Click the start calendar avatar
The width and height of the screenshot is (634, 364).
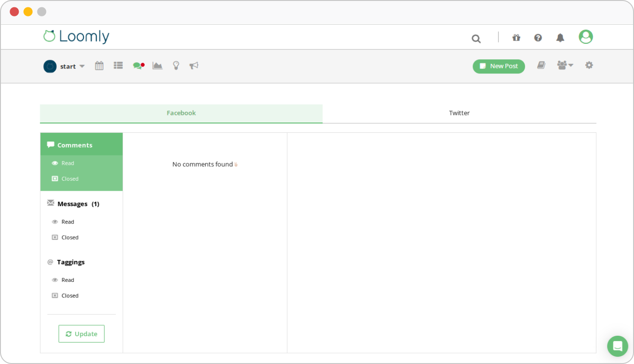coord(50,66)
